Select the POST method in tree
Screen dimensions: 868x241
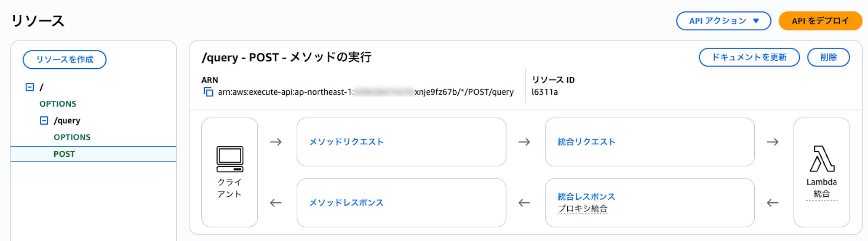64,154
